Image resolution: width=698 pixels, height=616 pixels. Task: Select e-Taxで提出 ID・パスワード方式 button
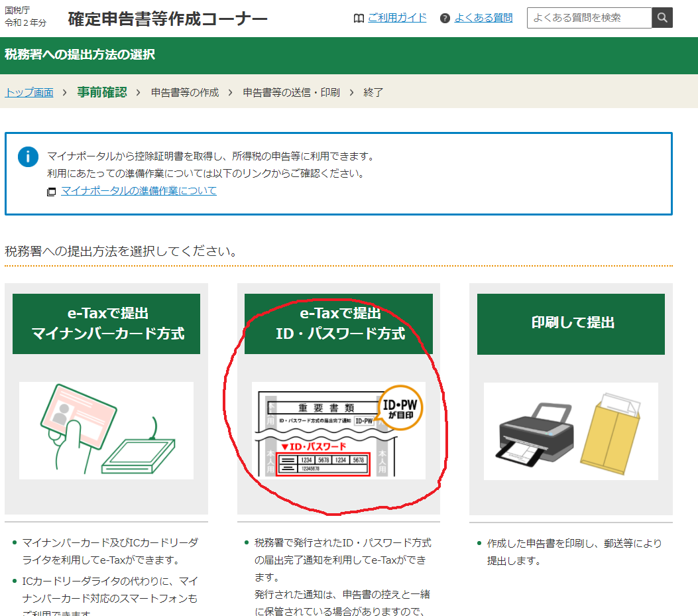tap(339, 324)
